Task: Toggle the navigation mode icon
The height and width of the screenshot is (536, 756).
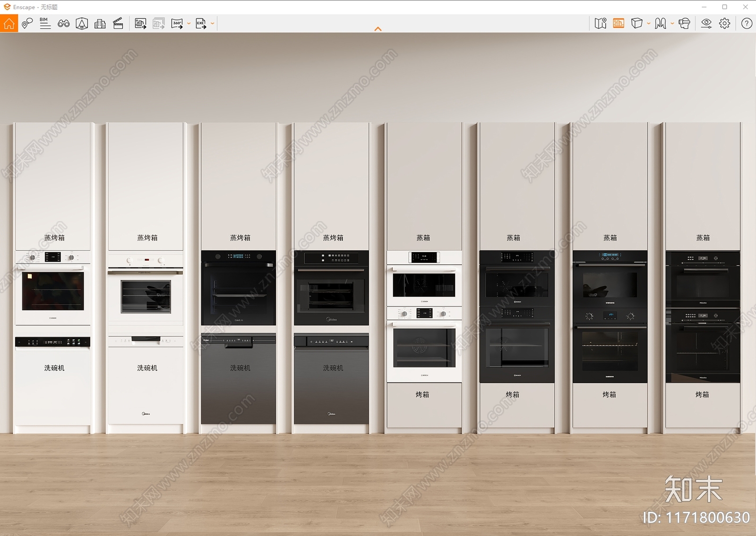Action: [x=661, y=23]
